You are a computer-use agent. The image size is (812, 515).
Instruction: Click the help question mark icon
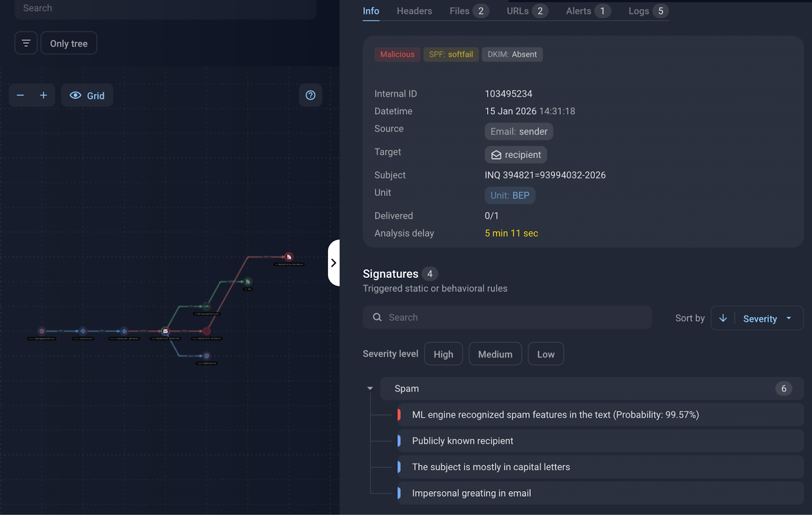tap(311, 95)
